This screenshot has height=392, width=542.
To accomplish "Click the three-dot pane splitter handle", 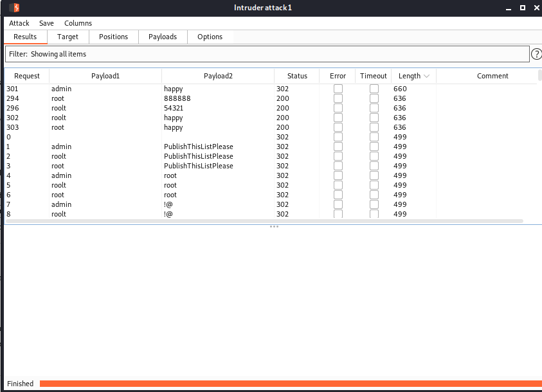I will point(274,227).
